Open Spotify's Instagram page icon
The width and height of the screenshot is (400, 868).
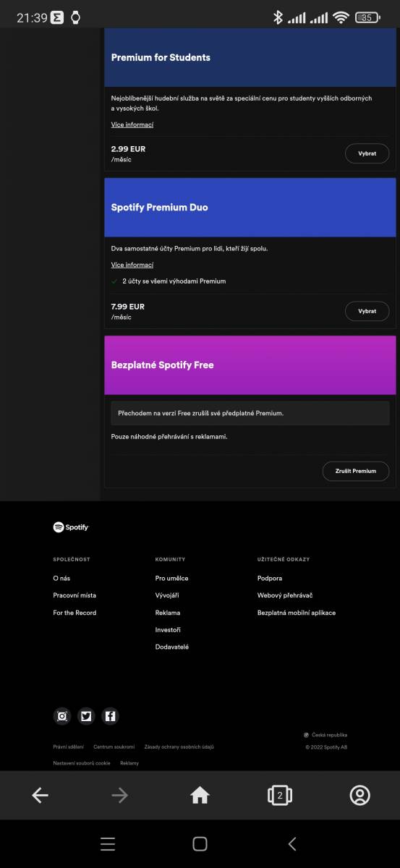63,716
